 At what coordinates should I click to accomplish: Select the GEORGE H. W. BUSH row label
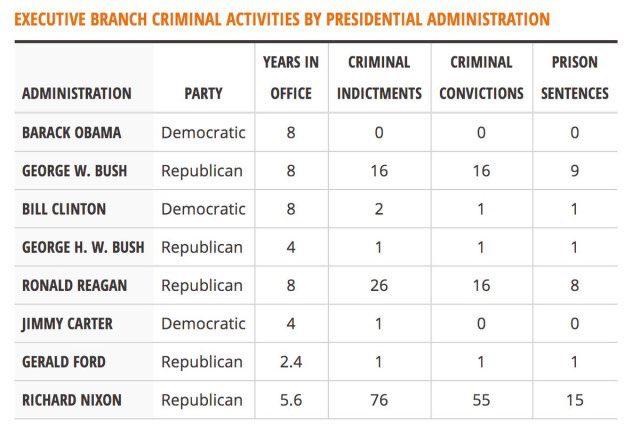click(x=83, y=247)
